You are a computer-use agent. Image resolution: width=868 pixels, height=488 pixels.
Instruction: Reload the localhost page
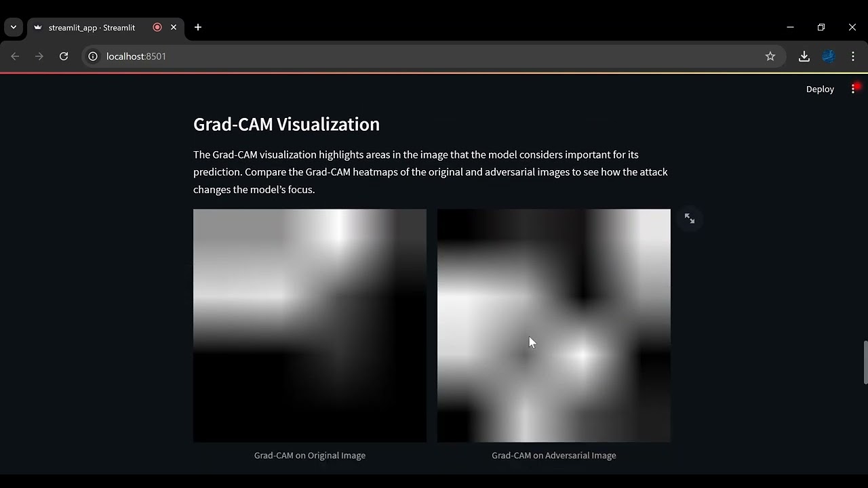click(x=64, y=56)
